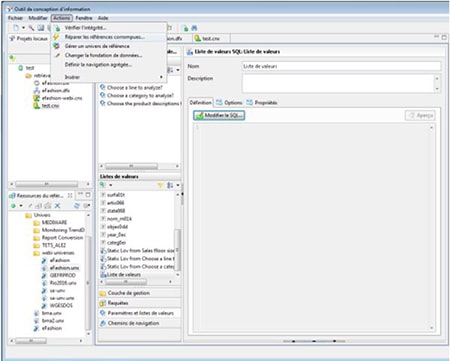Click the new document toolbar icon
Viewport: 450px width, 361px height.
(16, 28)
